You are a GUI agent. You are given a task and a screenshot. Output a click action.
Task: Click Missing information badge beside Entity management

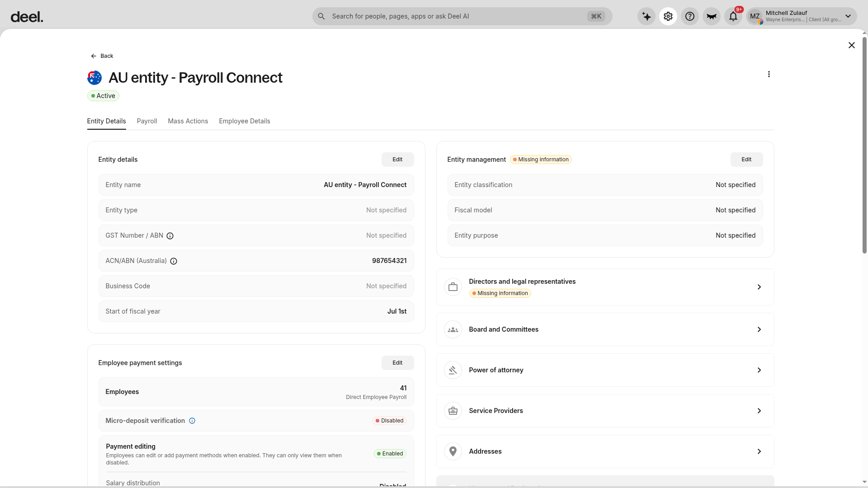click(x=541, y=160)
